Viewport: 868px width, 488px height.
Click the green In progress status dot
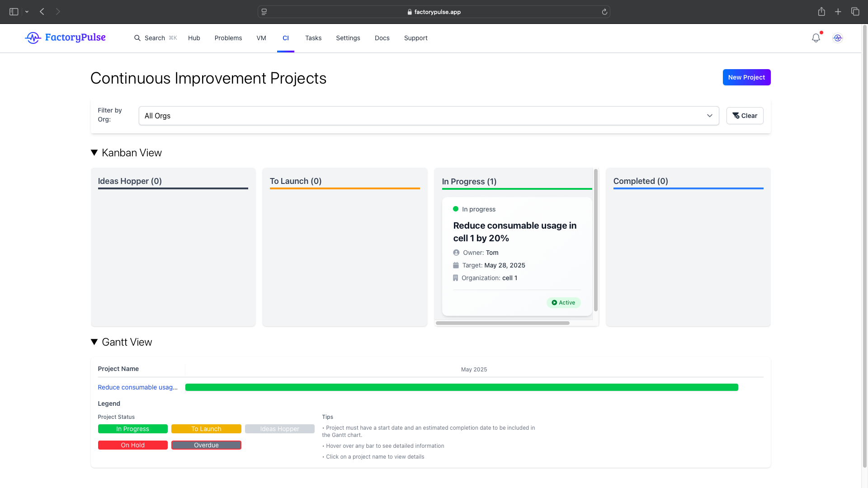(456, 209)
